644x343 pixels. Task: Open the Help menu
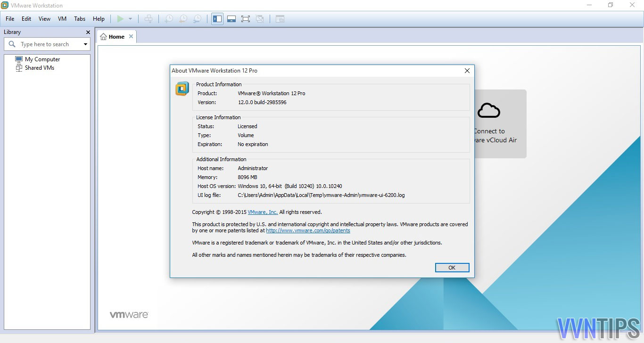99,19
